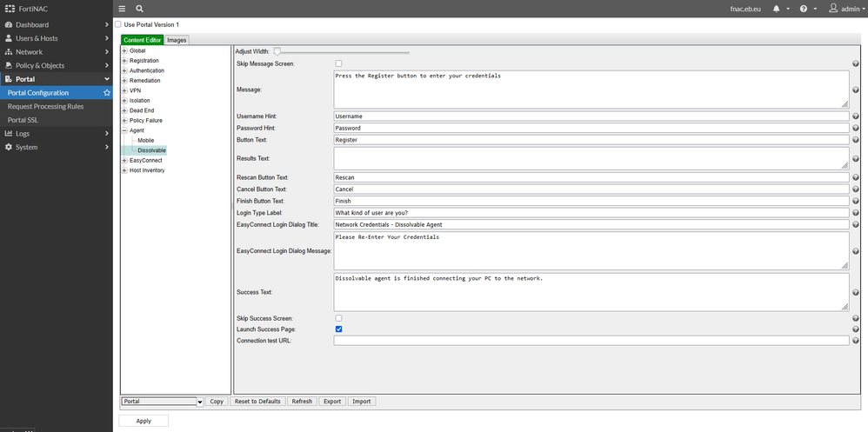Click help icon beside Username Hint

pyautogui.click(x=855, y=116)
